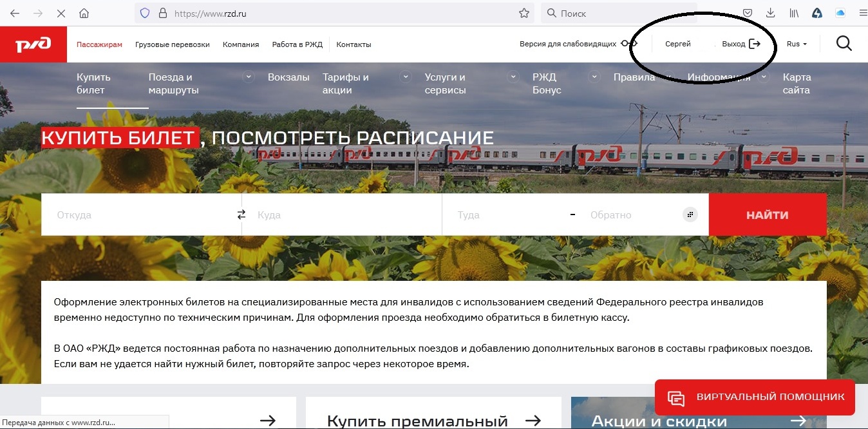Screen dimensions: 868x429
Task: Expand the Поезда и маршруты submenu
Action: 248,77
